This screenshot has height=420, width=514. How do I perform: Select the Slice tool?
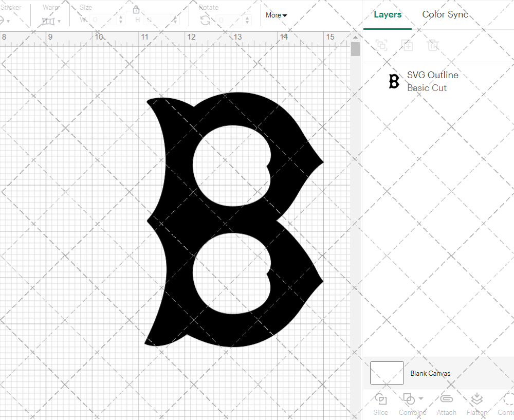(380, 404)
